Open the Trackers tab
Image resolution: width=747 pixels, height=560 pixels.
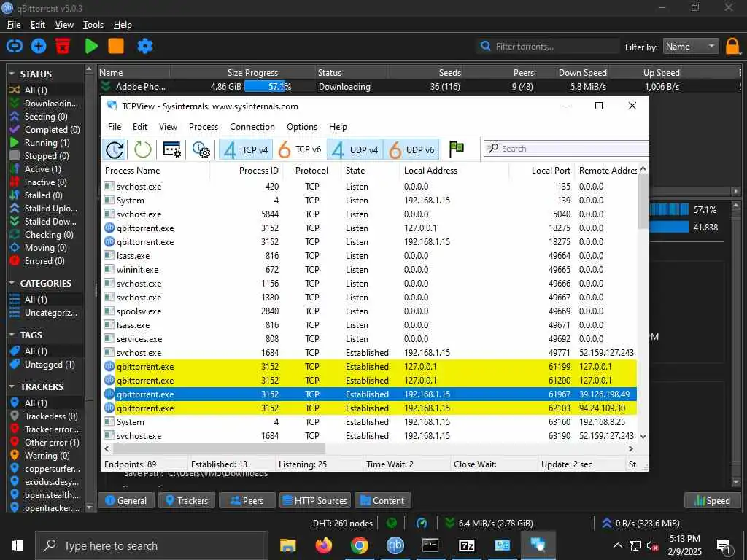[187, 500]
